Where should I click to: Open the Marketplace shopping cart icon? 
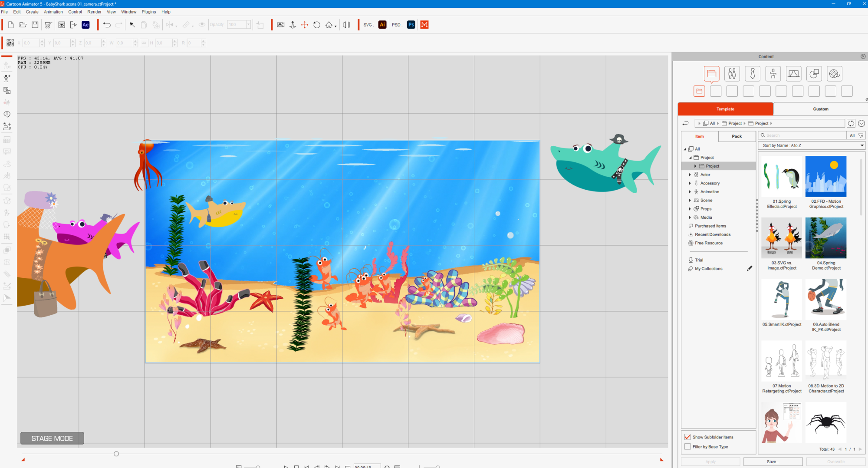click(x=48, y=25)
